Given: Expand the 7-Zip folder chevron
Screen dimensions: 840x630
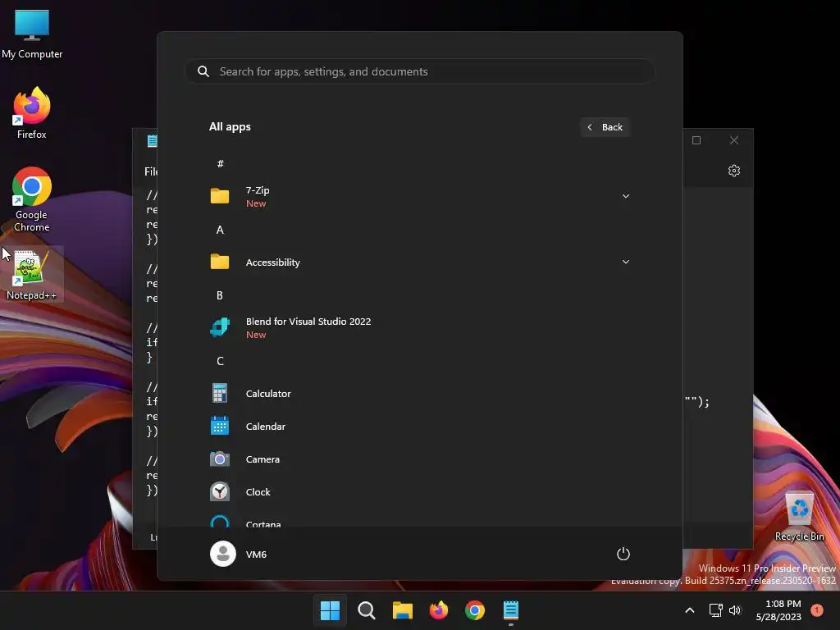Looking at the screenshot, I should pos(625,196).
